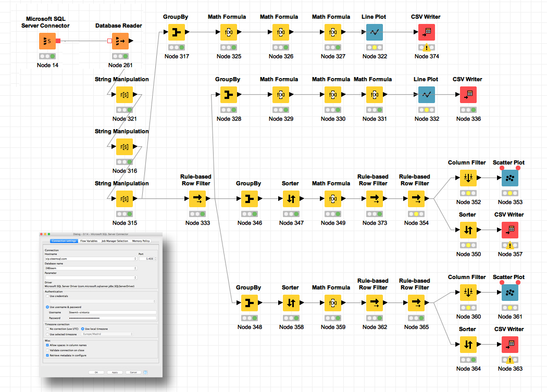Select GroupBy node 346
This screenshot has width=547, height=392.
250,199
